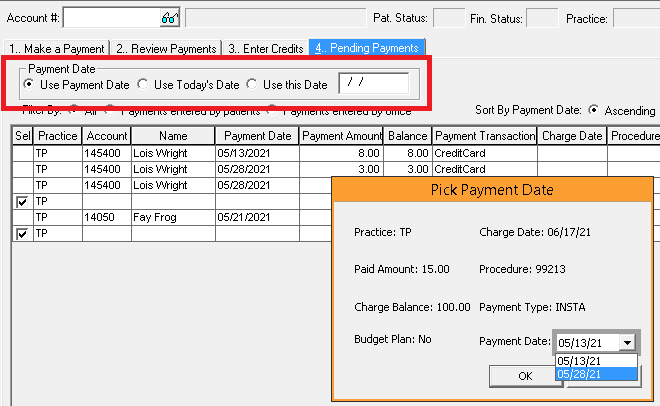Choose 05/13/21 from the dropdown list
Image resolution: width=660 pixels, height=406 pixels.
(580, 360)
